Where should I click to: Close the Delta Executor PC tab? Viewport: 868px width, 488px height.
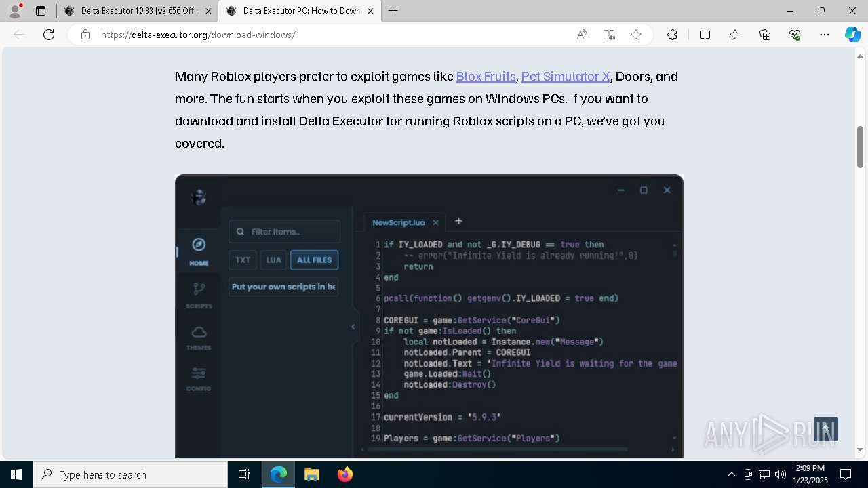tap(370, 11)
